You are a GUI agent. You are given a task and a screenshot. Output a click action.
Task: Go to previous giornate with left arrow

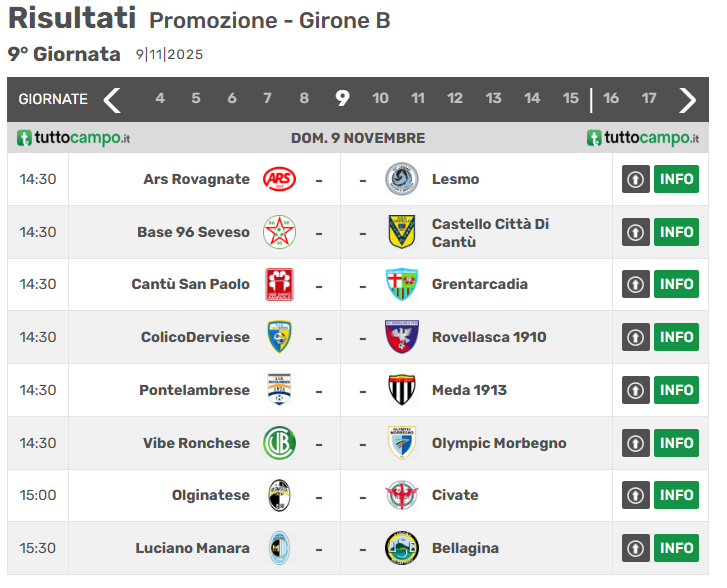click(x=112, y=99)
